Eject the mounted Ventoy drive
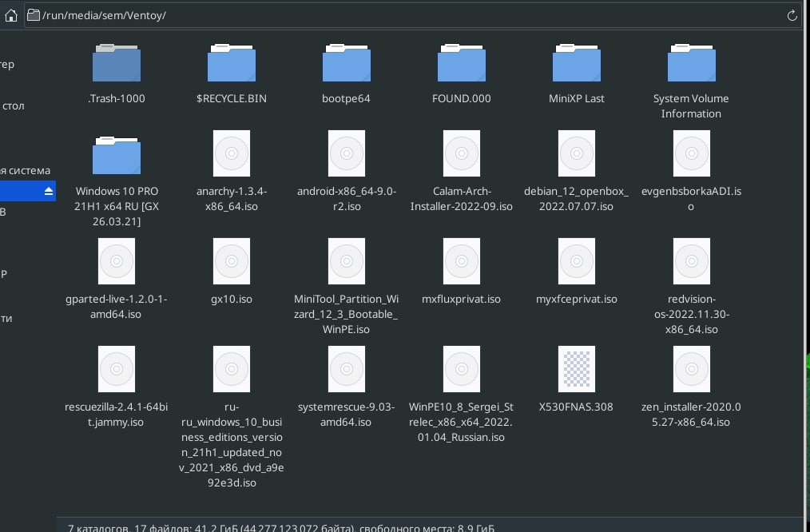The width and height of the screenshot is (810, 532). coord(49,191)
